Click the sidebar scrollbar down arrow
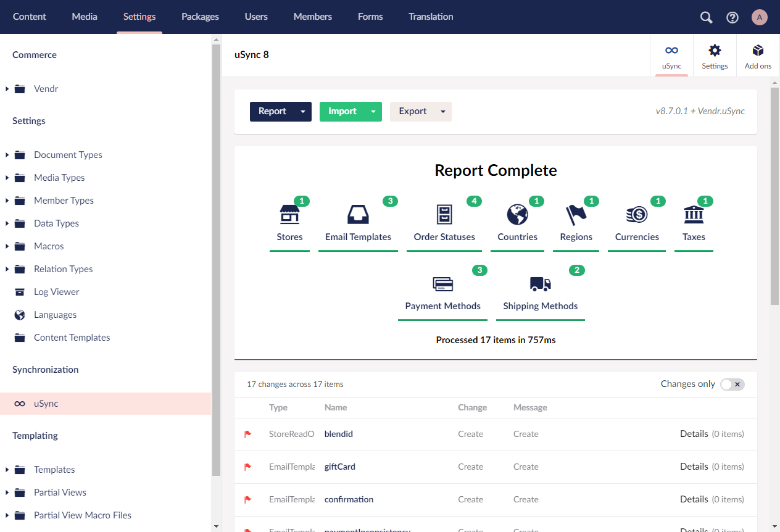The image size is (780, 532). (x=216, y=526)
